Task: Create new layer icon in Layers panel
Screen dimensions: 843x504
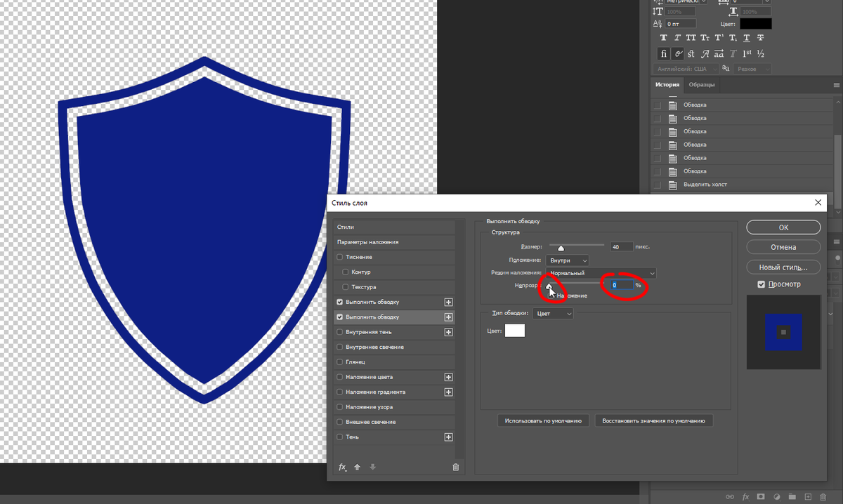Action: 808,496
